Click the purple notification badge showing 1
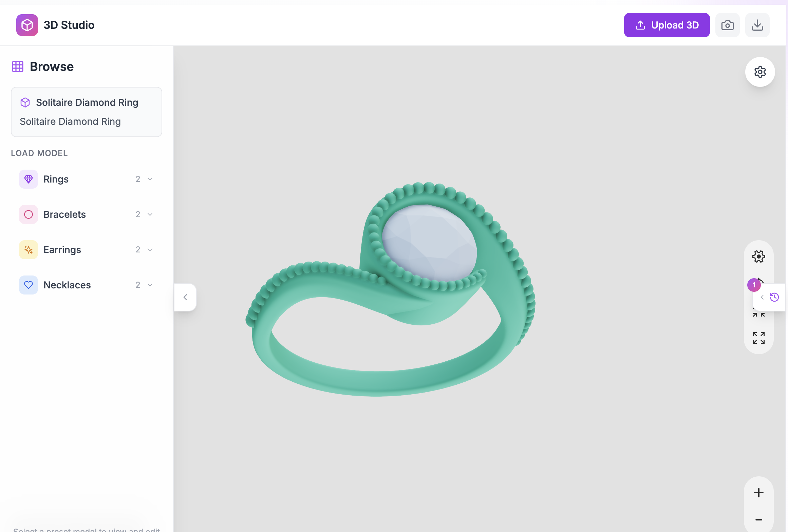The height and width of the screenshot is (532, 788). 754,285
